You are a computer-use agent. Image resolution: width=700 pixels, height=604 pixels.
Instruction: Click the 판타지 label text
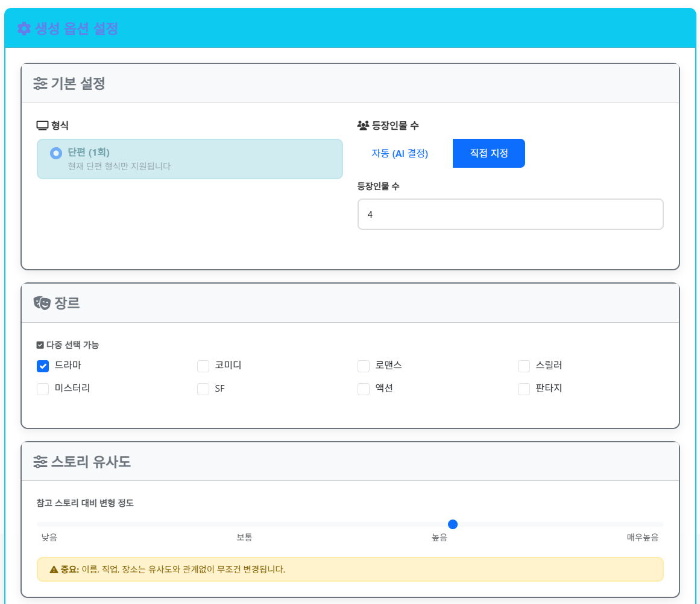[x=549, y=388]
